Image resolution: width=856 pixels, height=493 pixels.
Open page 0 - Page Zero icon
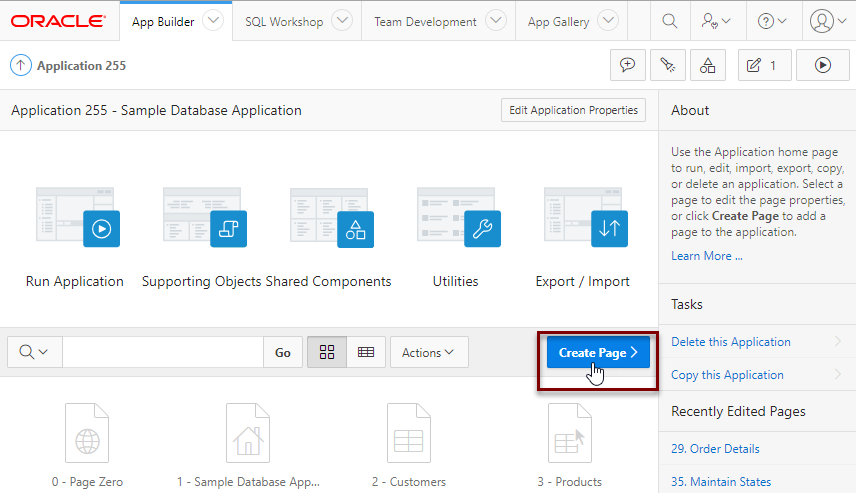(x=87, y=433)
